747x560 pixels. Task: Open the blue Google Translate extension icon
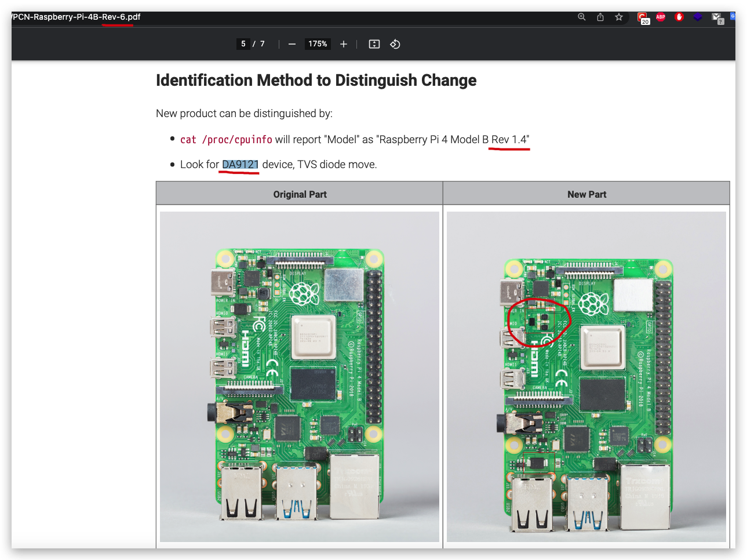pos(733,16)
